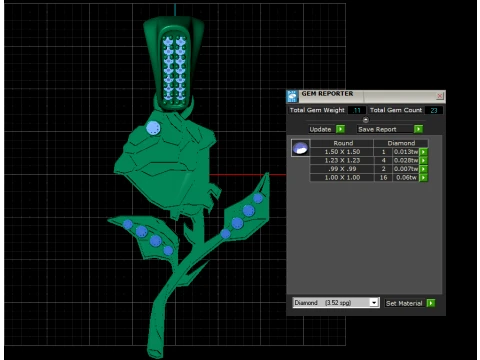
Task: Click the Set Material button label
Action: (x=404, y=303)
